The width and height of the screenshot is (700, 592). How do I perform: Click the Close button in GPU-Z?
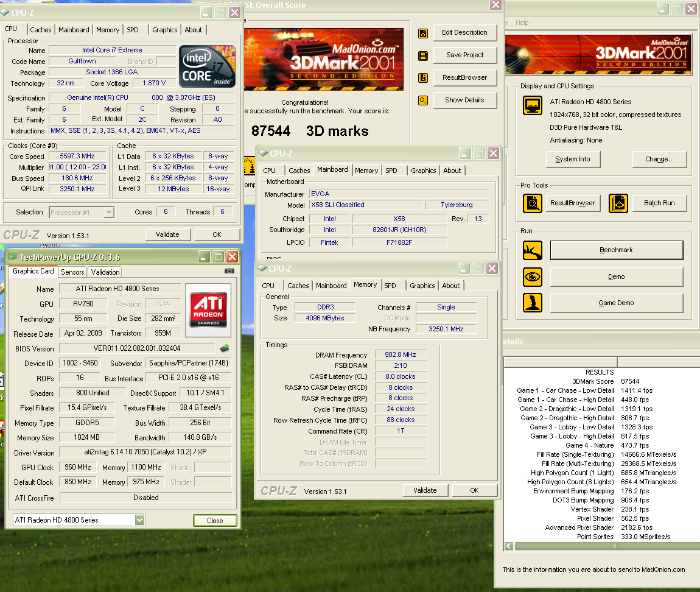215,521
